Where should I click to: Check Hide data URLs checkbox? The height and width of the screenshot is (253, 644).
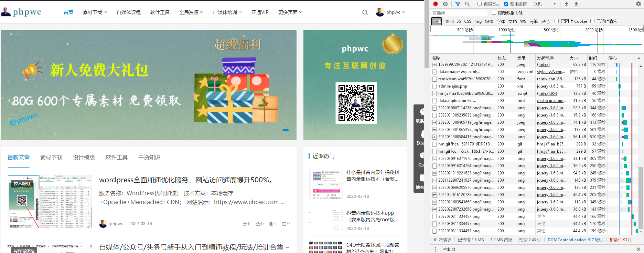(494, 13)
